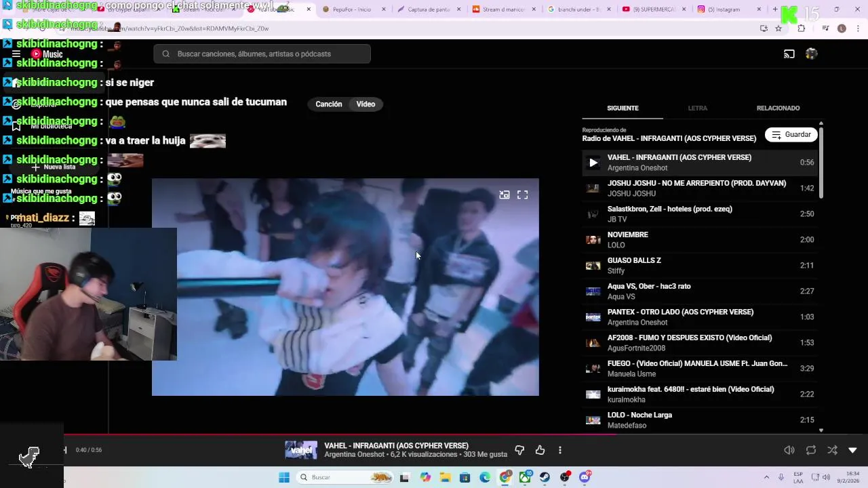Click the queue scrollbar up arrow

[821, 123]
